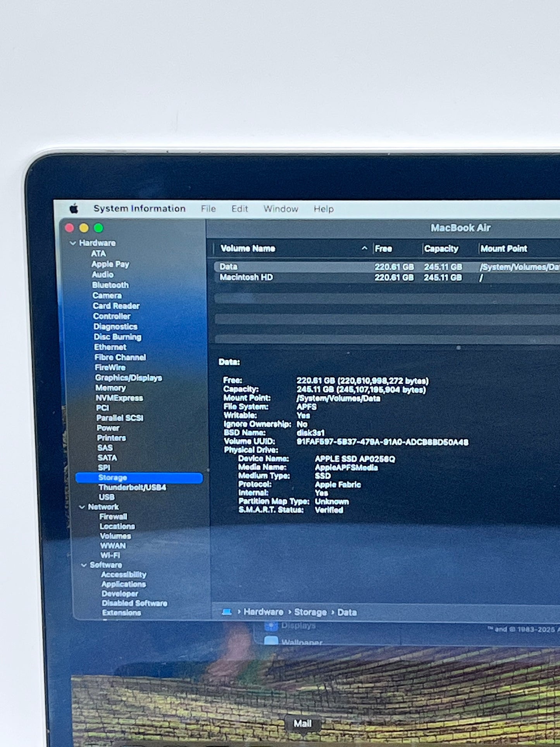Select SATA in the sidebar
Image resolution: width=560 pixels, height=747 pixels.
107,458
